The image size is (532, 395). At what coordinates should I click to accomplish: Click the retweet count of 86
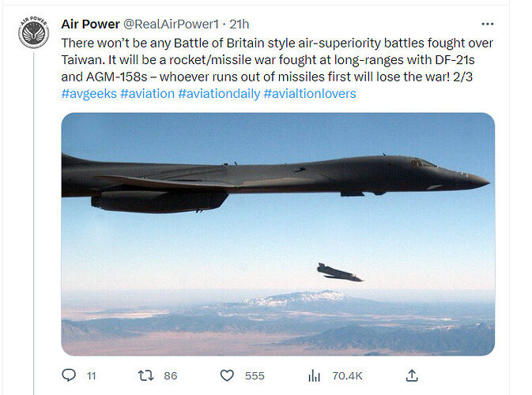pos(169,376)
